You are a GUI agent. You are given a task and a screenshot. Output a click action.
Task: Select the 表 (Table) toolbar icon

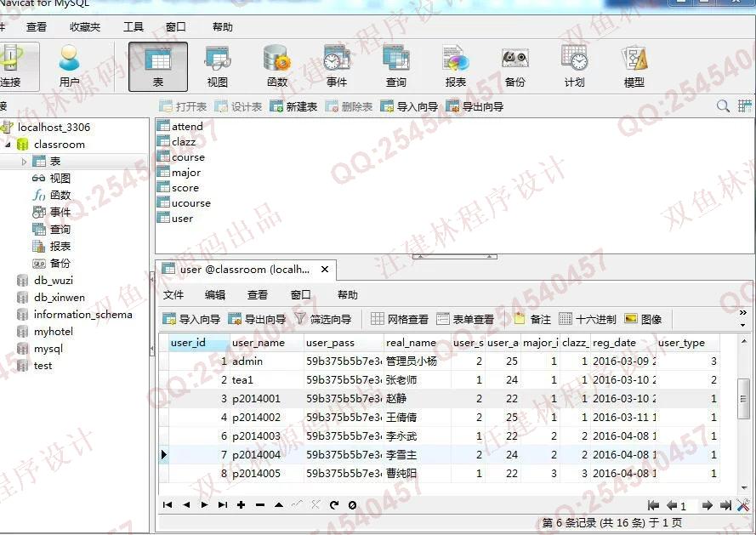pyautogui.click(x=158, y=66)
